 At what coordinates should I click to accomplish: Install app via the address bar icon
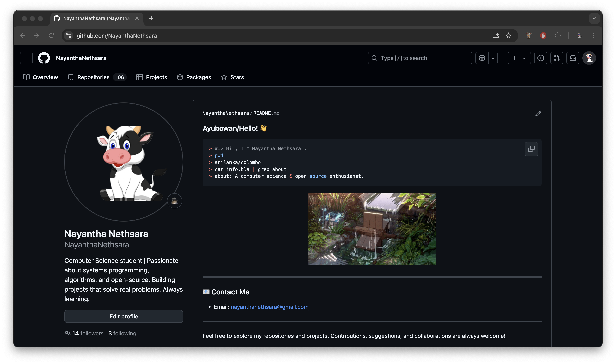coord(495,36)
